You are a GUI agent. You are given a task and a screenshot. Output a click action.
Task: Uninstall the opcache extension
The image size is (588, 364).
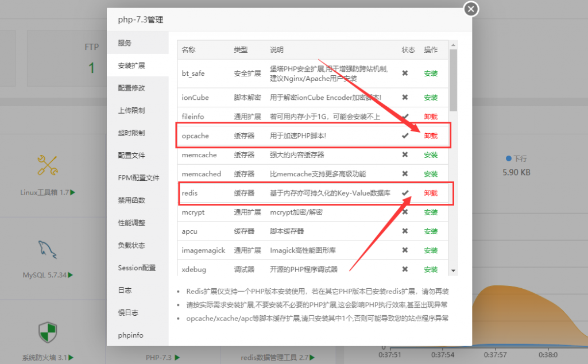431,135
